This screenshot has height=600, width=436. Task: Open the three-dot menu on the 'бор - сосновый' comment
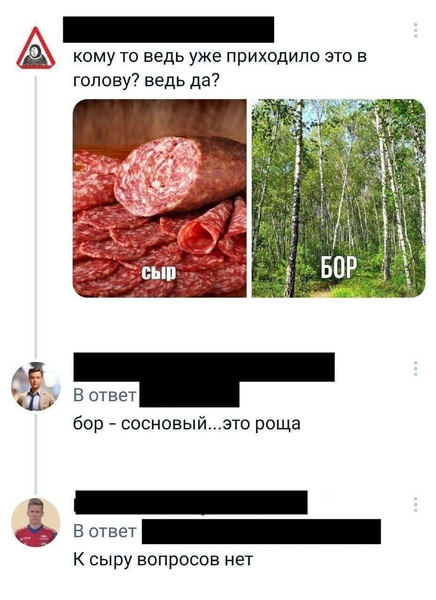click(415, 368)
